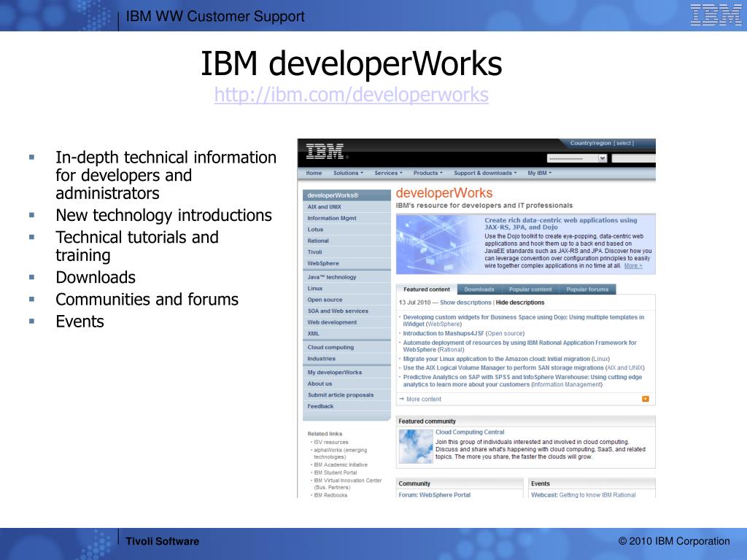Screen dimensions: 747x560
Task: Click the IBM logo in slide header
Action: [716, 15]
